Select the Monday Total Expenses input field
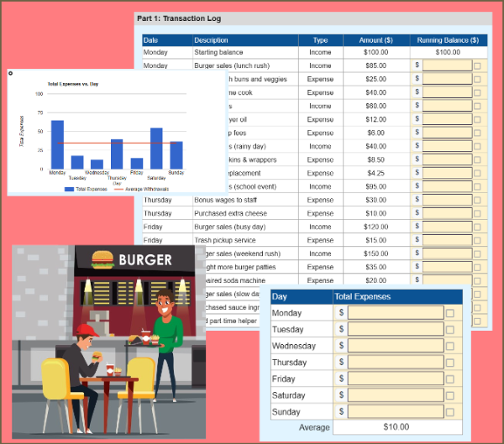Viewport: 504px width, 444px height. click(396, 312)
